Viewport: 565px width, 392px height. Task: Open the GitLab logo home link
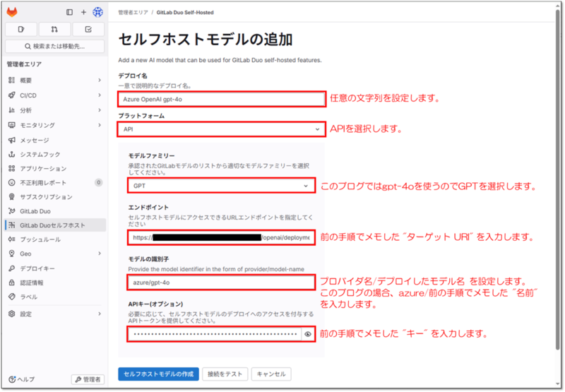(x=12, y=12)
